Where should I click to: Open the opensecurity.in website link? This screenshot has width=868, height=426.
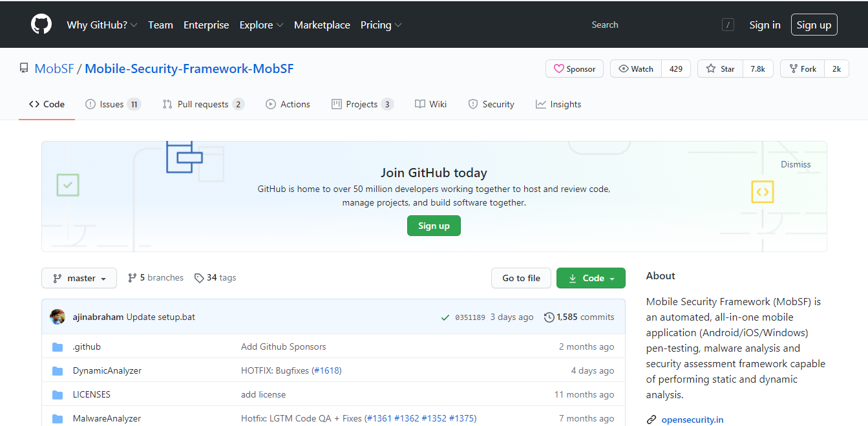pos(692,420)
